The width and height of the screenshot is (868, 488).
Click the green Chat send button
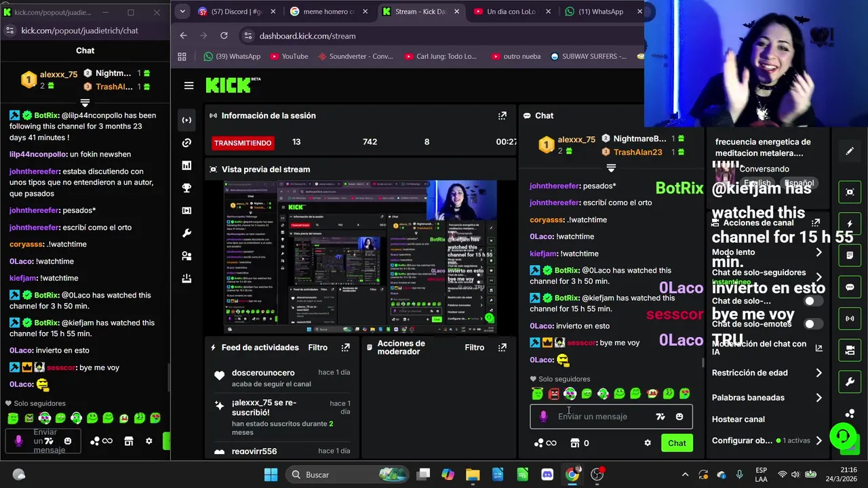677,443
